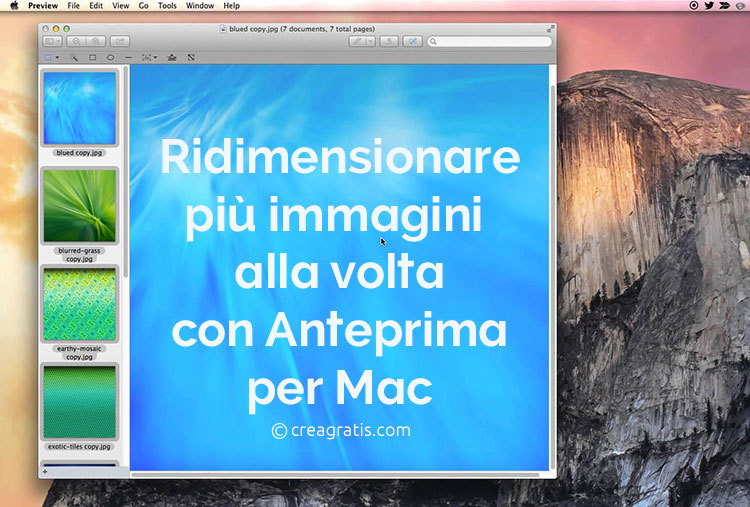
Task: Click the main image vertical scrollbar
Action: pyautogui.click(x=553, y=277)
